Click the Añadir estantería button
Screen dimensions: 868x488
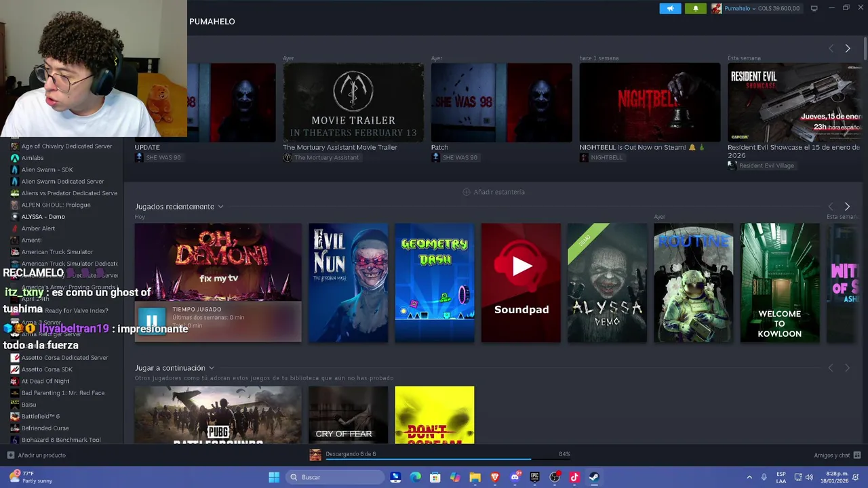(494, 192)
